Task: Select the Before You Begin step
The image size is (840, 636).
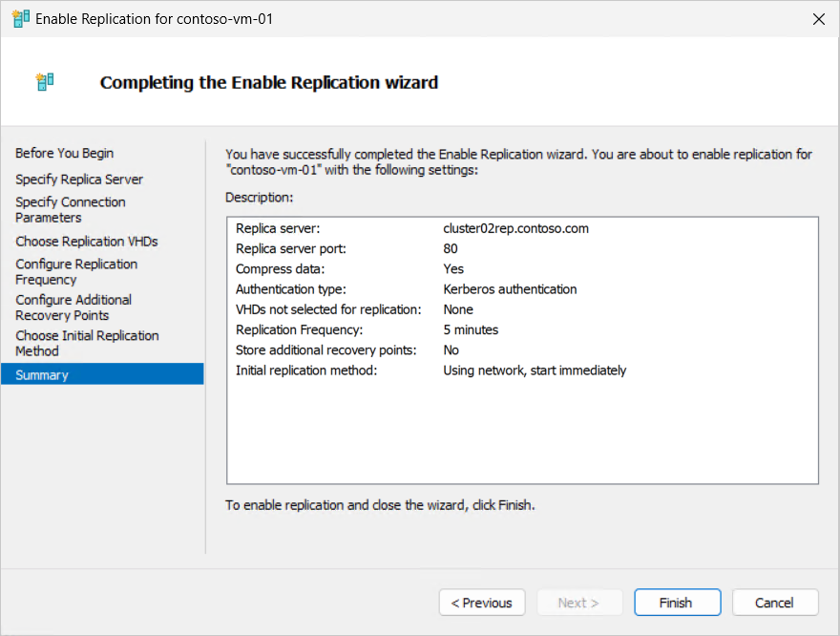Action: tap(64, 153)
